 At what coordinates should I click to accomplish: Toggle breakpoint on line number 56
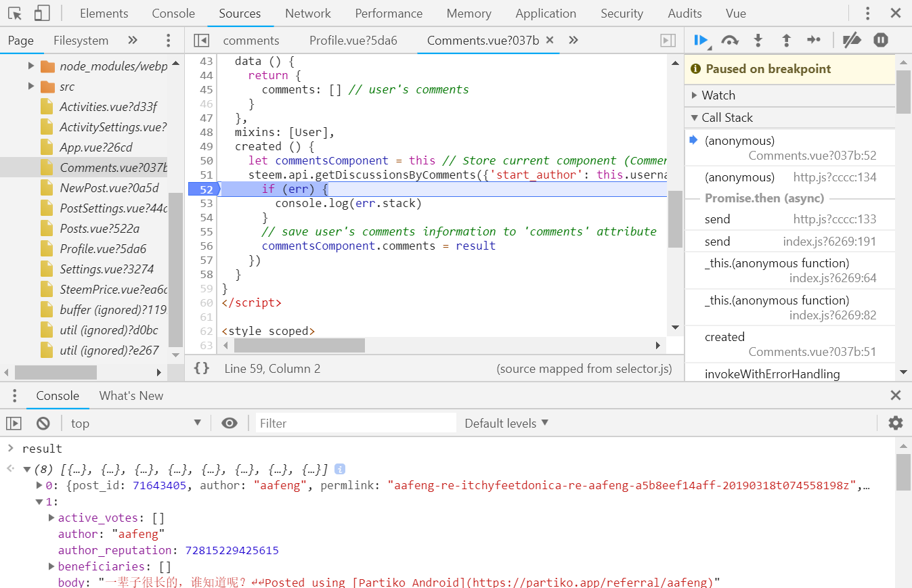click(x=206, y=246)
